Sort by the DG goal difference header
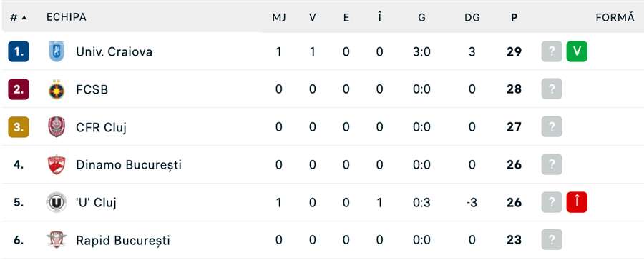Screen dimensions: 644x260 tap(472, 18)
